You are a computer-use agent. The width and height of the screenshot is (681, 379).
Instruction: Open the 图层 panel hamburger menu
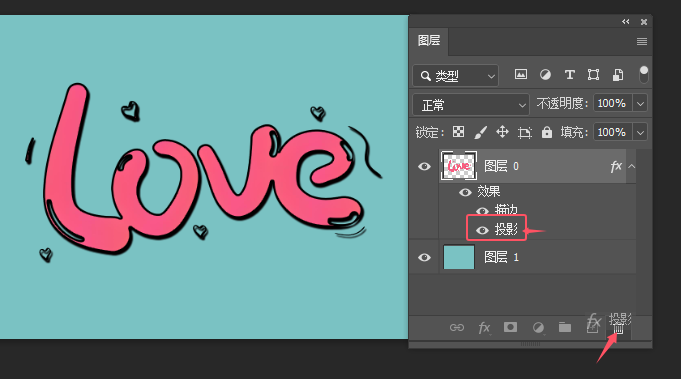click(x=641, y=41)
